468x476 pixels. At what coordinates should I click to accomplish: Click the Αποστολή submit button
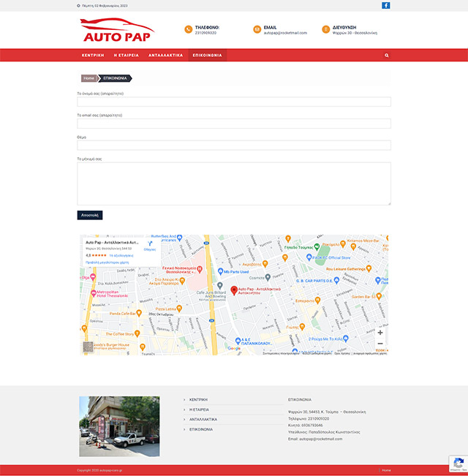click(90, 215)
